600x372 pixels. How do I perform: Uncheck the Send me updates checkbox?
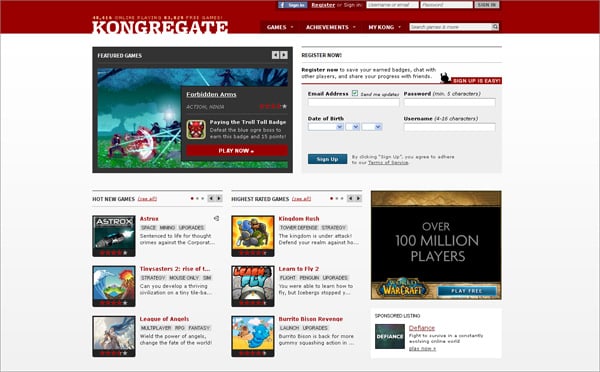point(355,93)
